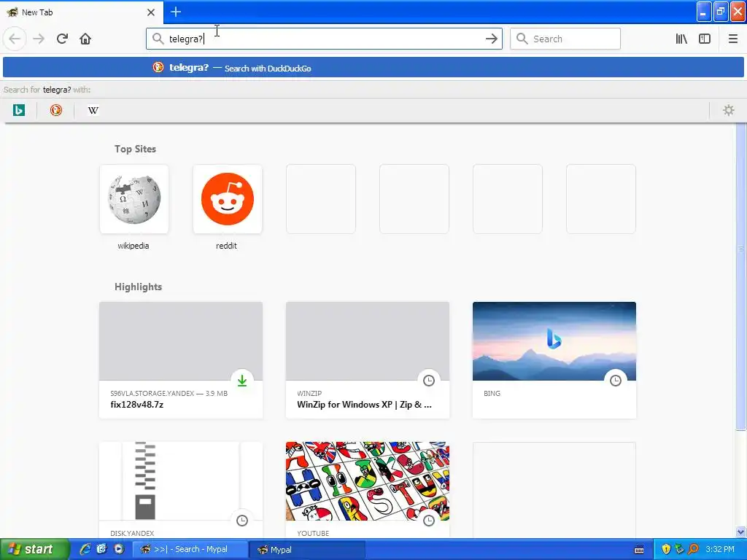This screenshot has height=560, width=747.
Task: Close the New Tab tab
Action: click(150, 12)
